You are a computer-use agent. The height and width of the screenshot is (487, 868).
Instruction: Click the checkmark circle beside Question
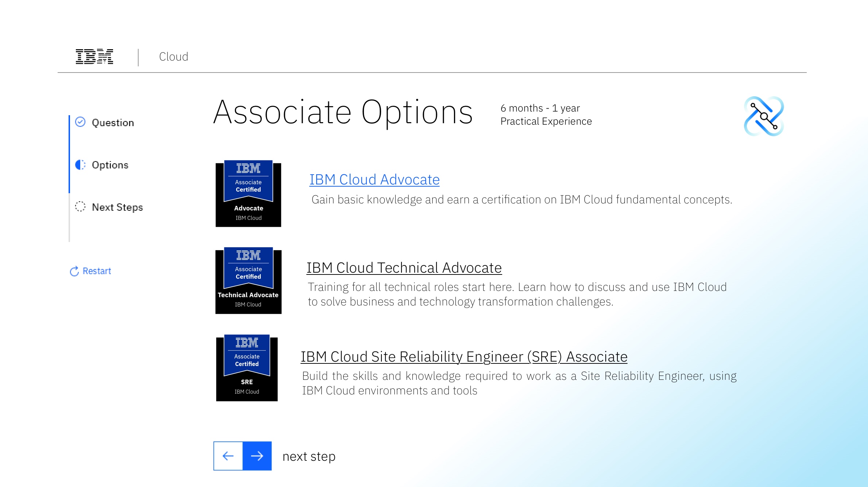point(80,122)
